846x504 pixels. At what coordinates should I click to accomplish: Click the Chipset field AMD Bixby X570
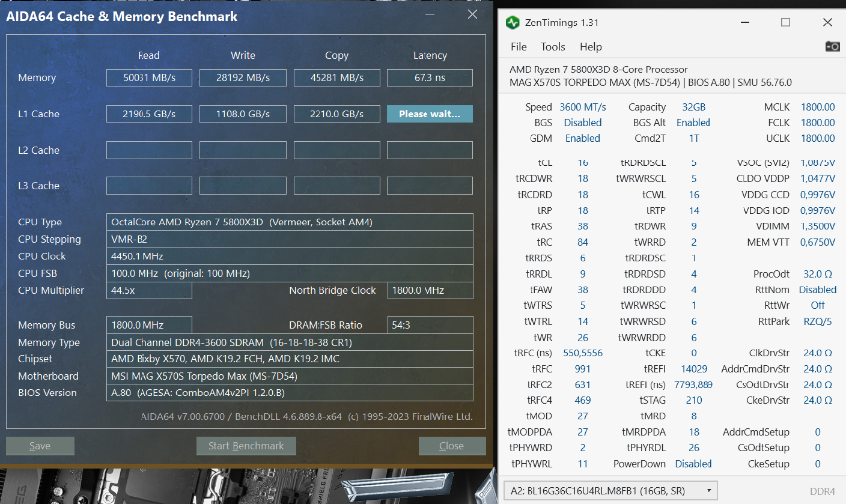pyautogui.click(x=290, y=359)
